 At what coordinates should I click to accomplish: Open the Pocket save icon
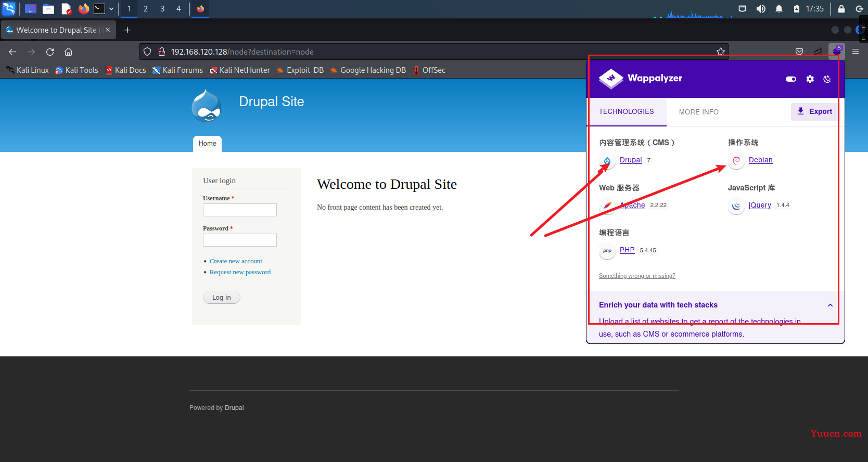click(799, 52)
